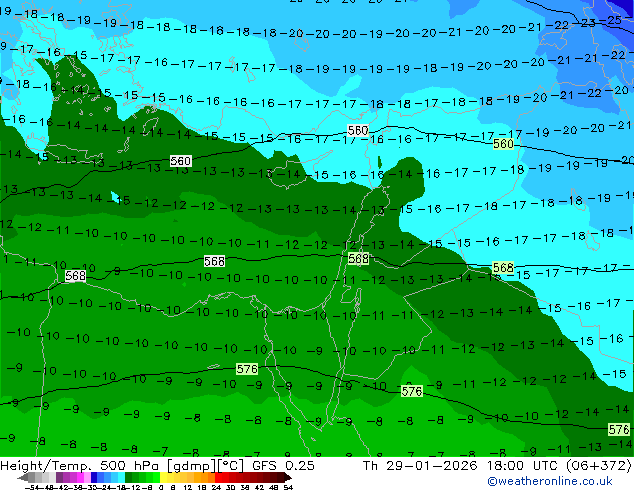Pick the bright red swatch in the legend

coord(218,477)
